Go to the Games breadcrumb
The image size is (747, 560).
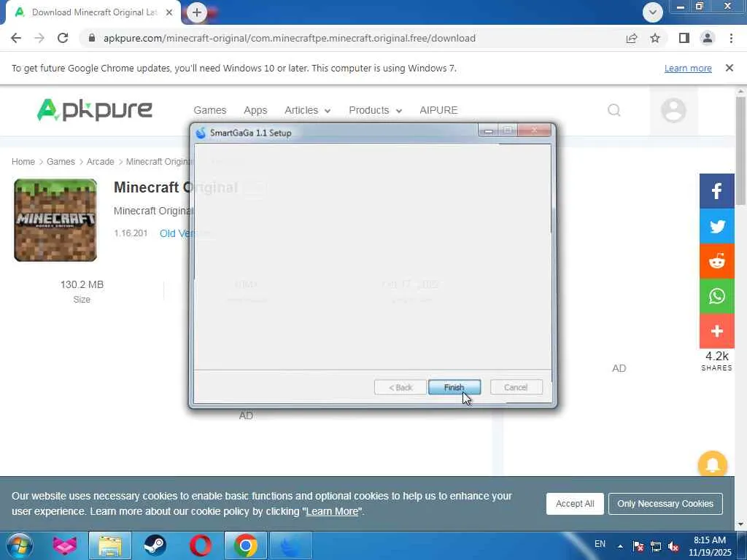61,161
